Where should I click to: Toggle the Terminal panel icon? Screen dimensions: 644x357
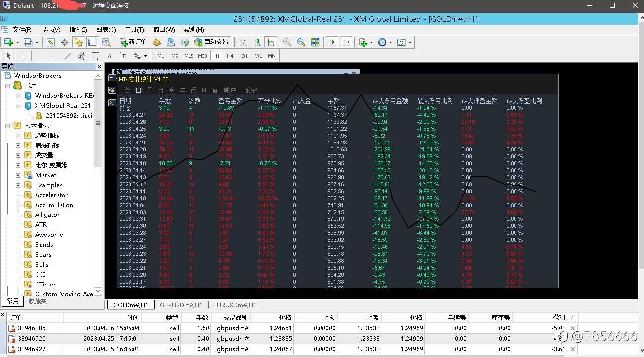pos(92,42)
